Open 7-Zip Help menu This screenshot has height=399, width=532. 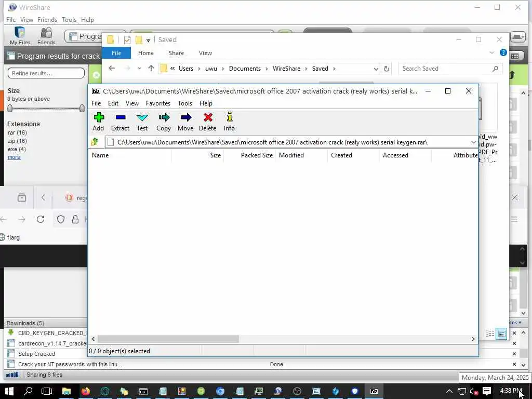click(206, 103)
